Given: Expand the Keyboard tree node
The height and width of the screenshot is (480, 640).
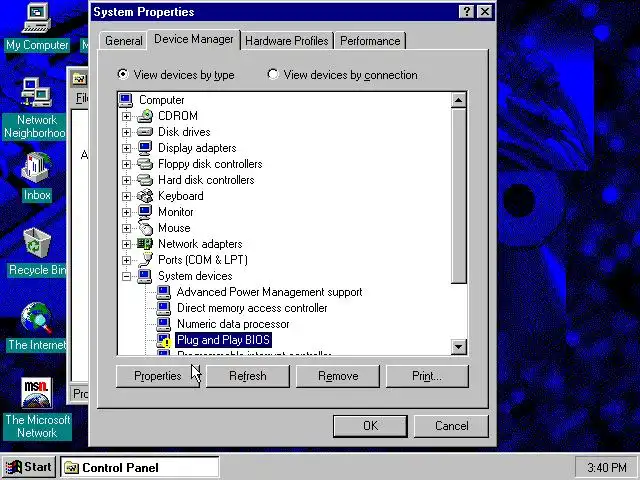Looking at the screenshot, I should [127, 196].
